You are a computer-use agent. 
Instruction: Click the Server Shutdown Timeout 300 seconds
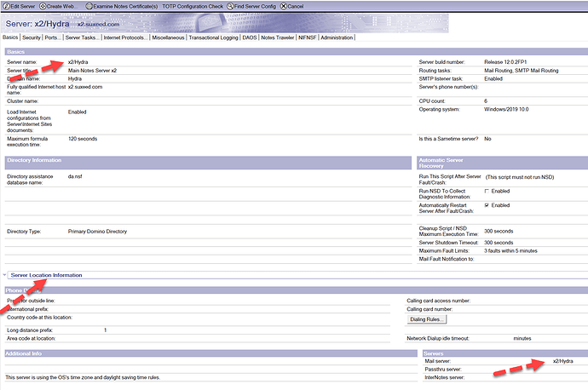coord(499,243)
